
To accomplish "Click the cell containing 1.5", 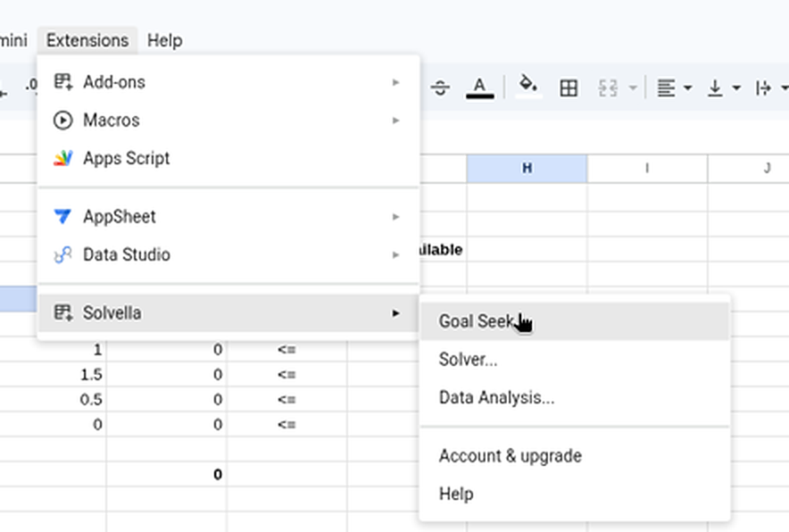I will click(x=53, y=375).
